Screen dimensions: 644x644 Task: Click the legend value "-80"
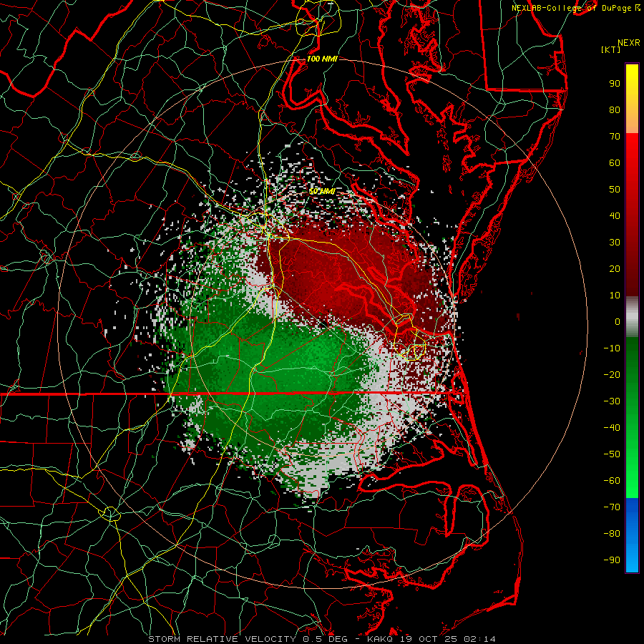pos(612,534)
